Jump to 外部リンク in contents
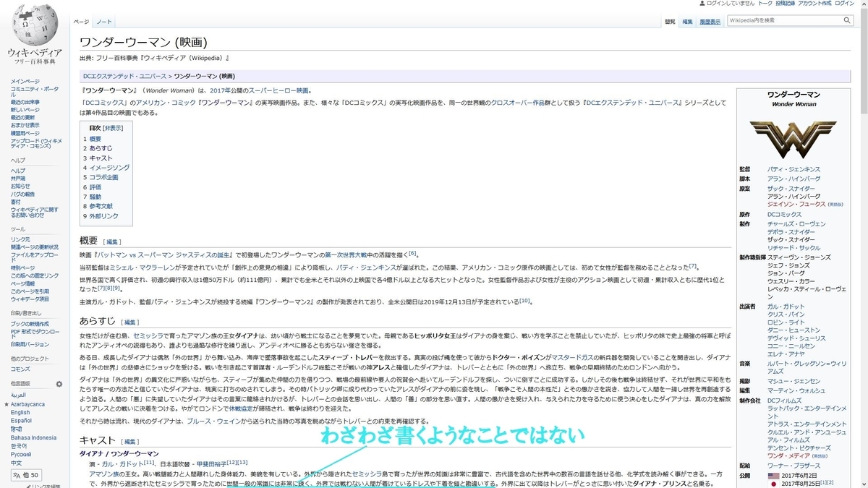Screen dimensions: 868x488 pyautogui.click(x=103, y=215)
